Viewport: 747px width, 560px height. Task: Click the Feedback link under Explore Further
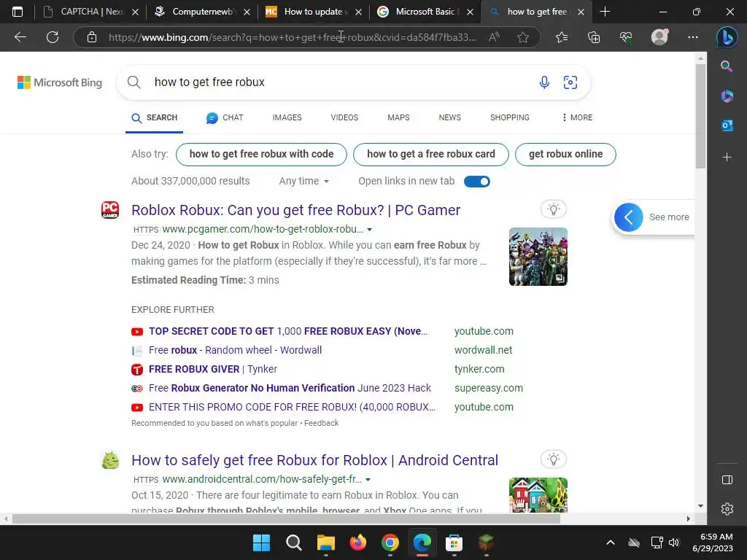[x=321, y=423]
